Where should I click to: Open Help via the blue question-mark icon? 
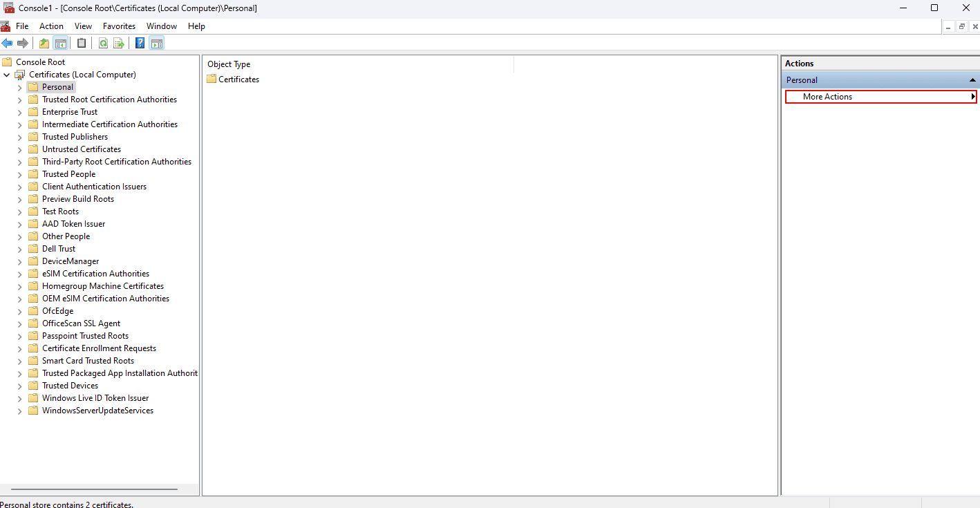tap(140, 44)
